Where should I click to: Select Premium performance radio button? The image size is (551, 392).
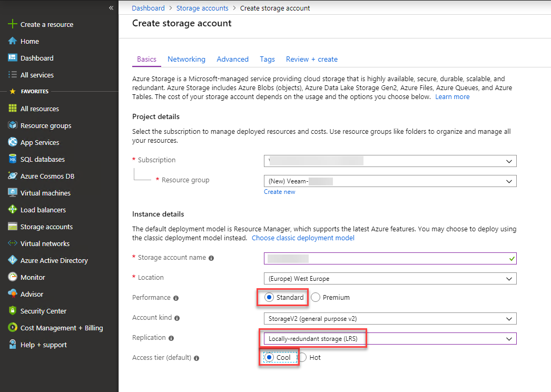316,298
